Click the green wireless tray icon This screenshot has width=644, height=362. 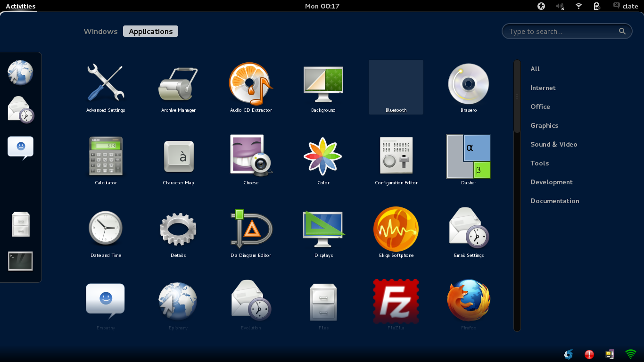630,354
